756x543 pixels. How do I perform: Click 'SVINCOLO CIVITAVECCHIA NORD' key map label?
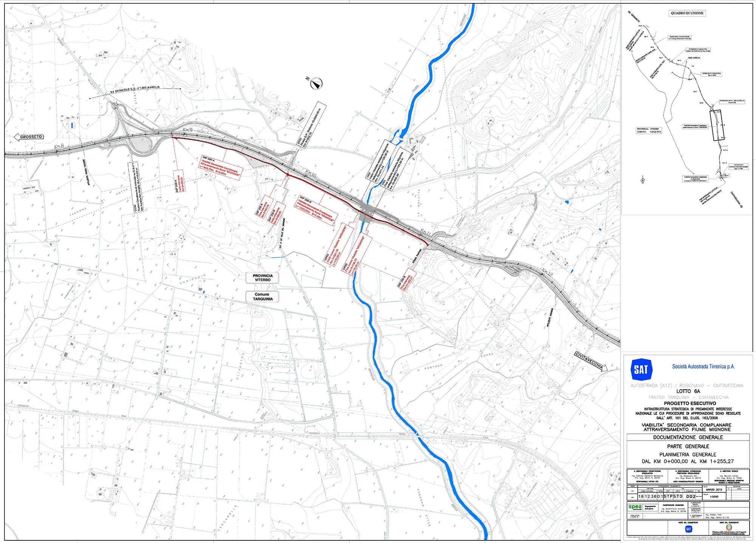(x=739, y=167)
